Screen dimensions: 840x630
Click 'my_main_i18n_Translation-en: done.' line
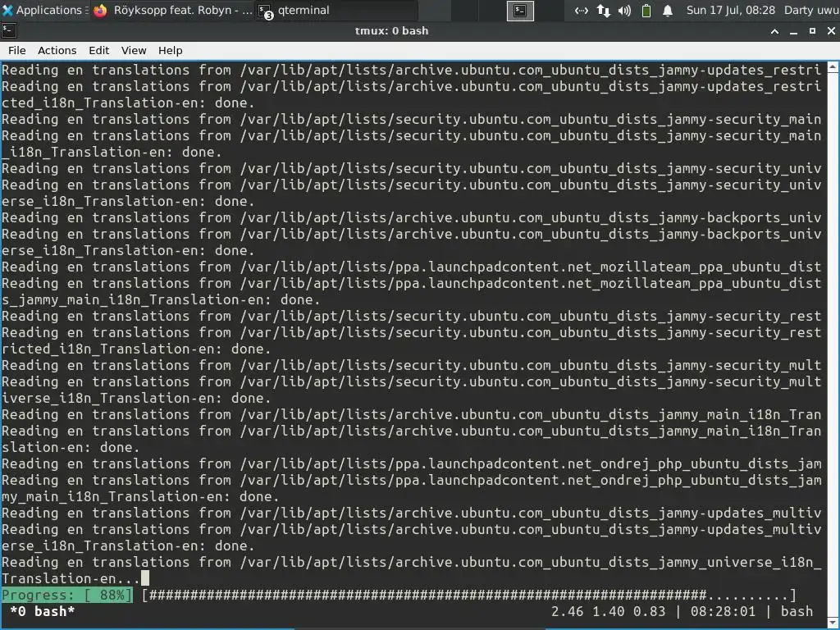pos(140,496)
